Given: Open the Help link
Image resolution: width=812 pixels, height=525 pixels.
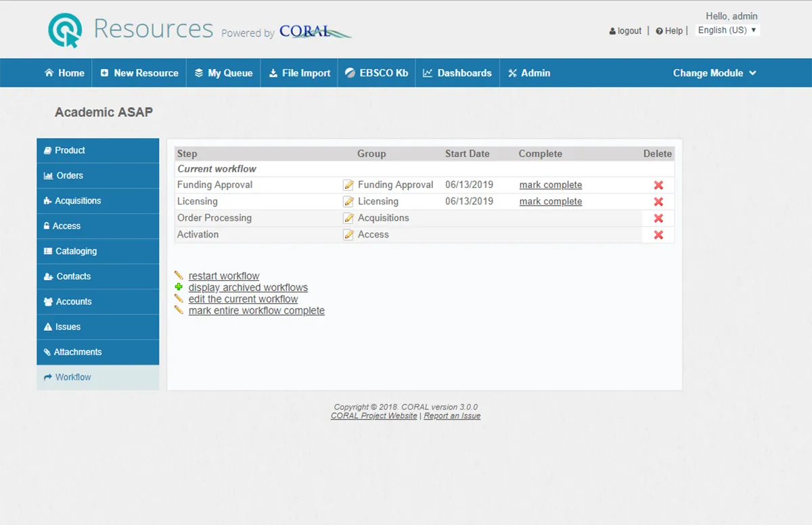Looking at the screenshot, I should click(x=669, y=31).
